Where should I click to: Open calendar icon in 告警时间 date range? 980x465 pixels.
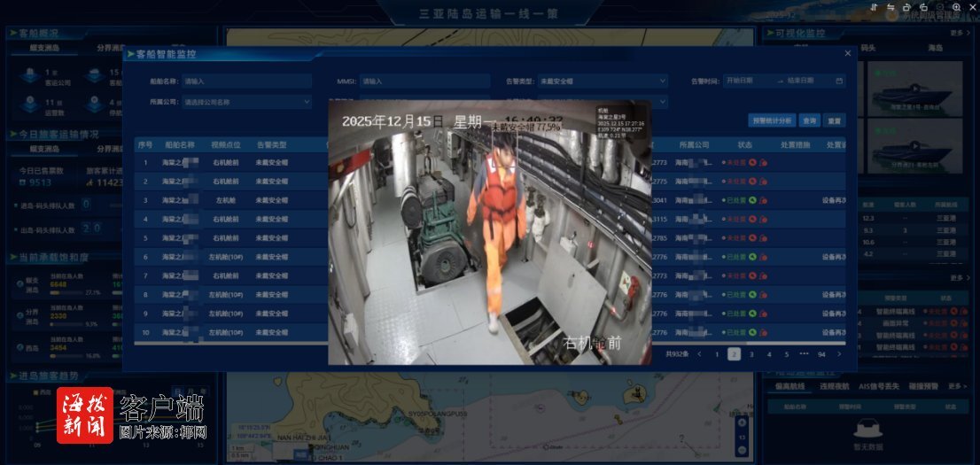[839, 81]
